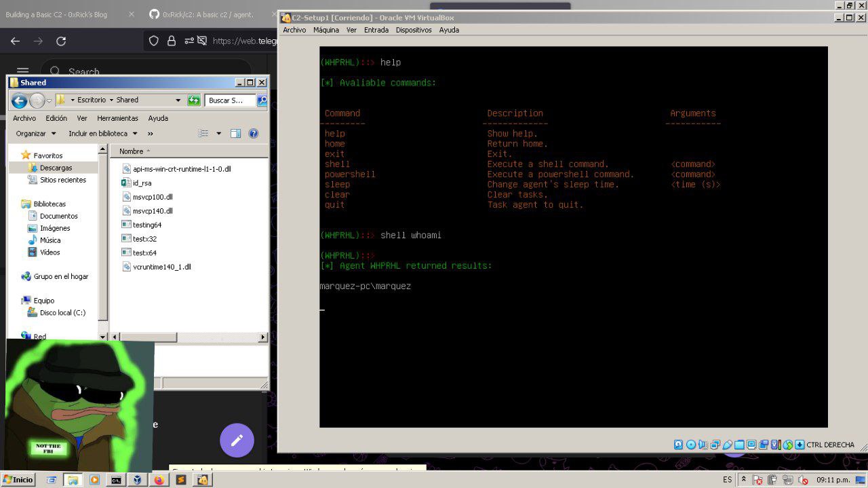The width and height of the screenshot is (868, 488).
Task: Open the Incluir en biblioteca dropdown
Action: 102,134
